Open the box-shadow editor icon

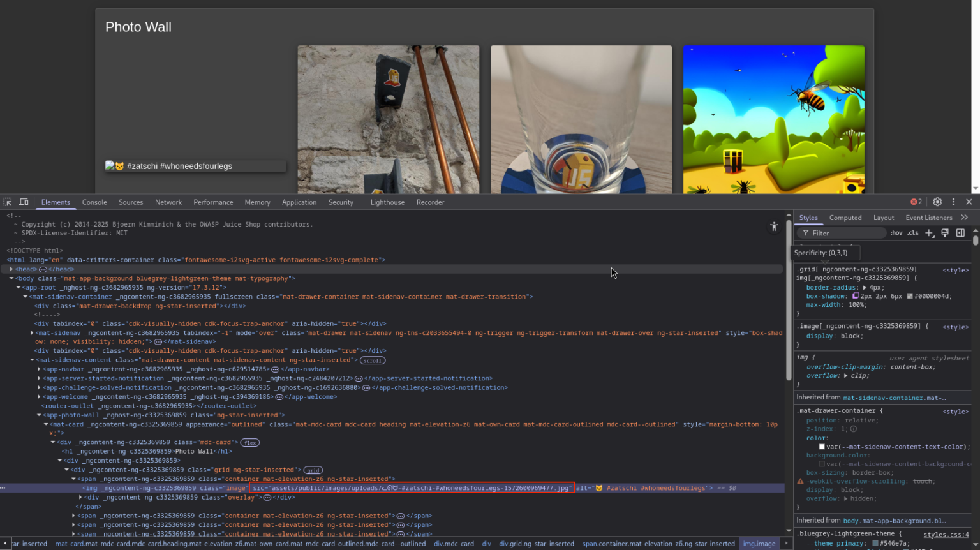coord(856,296)
